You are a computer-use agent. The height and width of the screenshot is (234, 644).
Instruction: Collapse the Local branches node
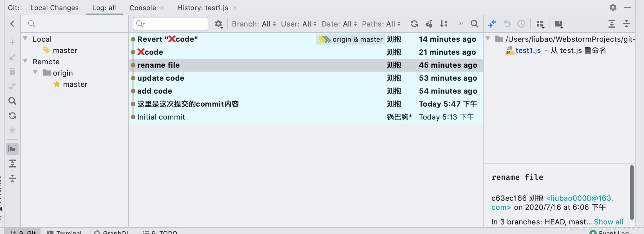pyautogui.click(x=25, y=38)
